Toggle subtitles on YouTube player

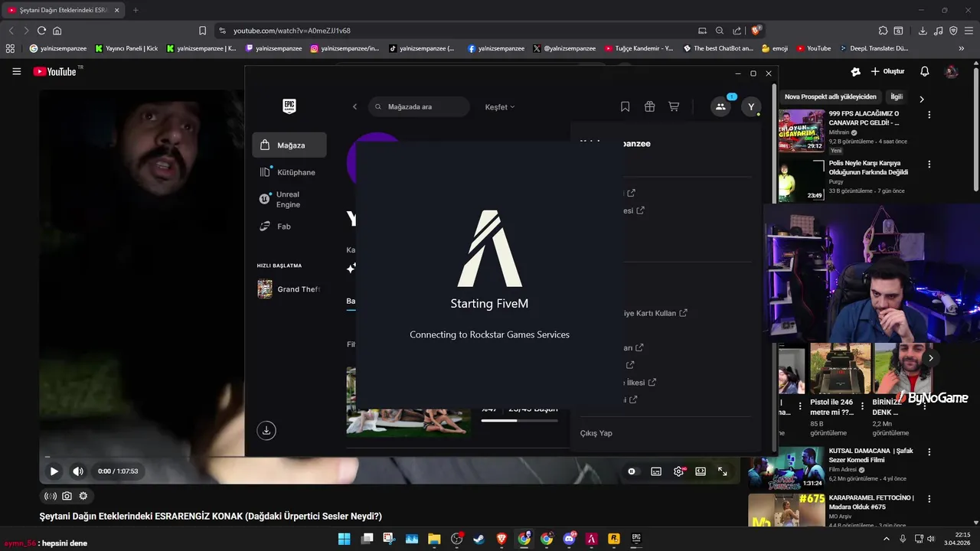pos(656,471)
